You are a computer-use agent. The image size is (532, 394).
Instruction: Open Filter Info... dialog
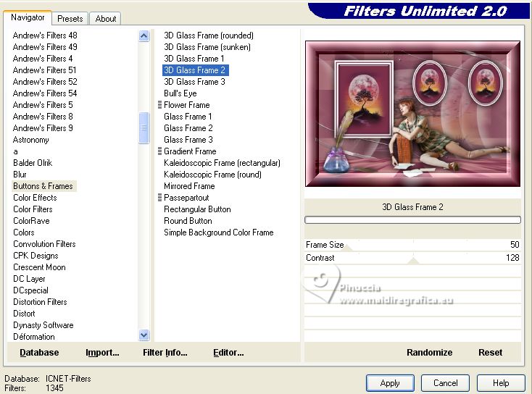click(x=165, y=353)
